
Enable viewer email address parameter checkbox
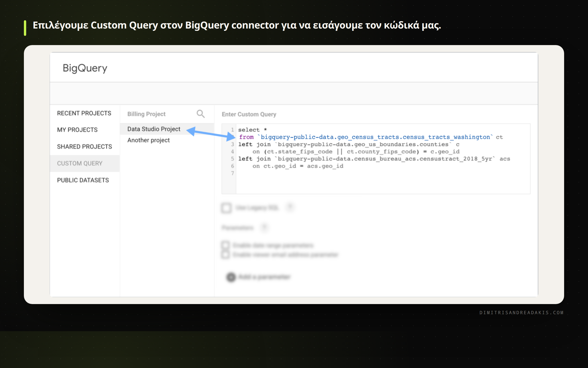coord(225,255)
